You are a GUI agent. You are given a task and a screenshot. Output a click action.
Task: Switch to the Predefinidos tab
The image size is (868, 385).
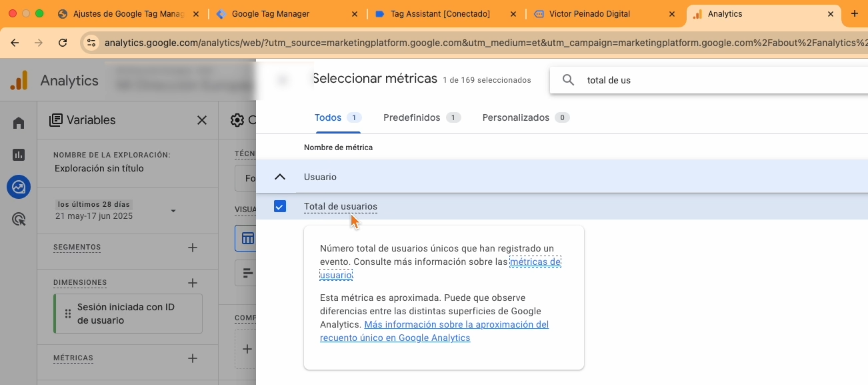[x=411, y=117]
